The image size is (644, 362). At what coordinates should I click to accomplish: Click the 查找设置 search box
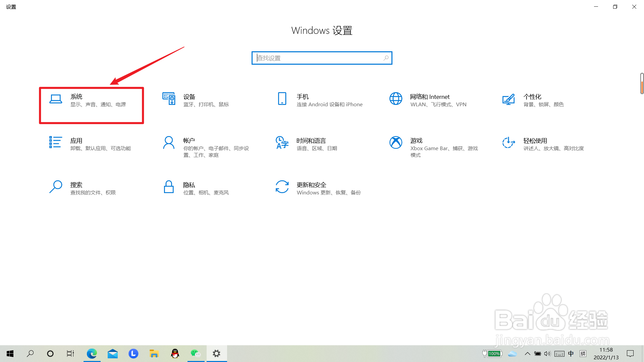pos(321,58)
